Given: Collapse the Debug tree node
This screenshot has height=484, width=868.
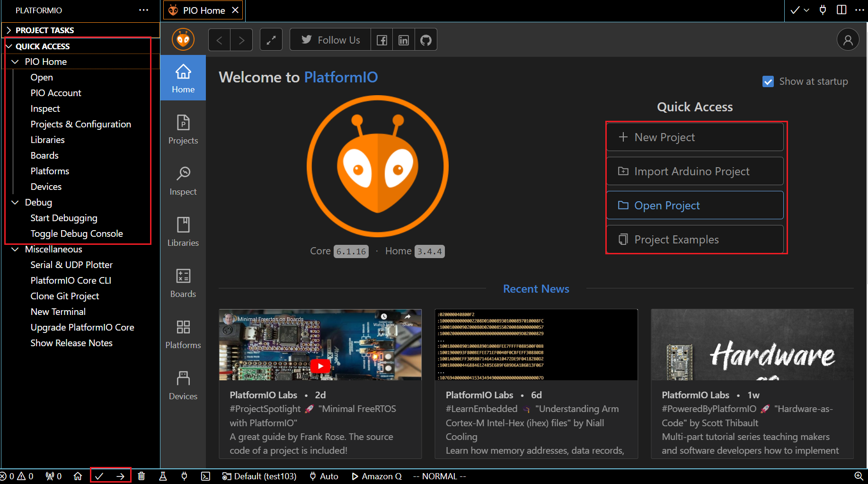Looking at the screenshot, I should (15, 202).
